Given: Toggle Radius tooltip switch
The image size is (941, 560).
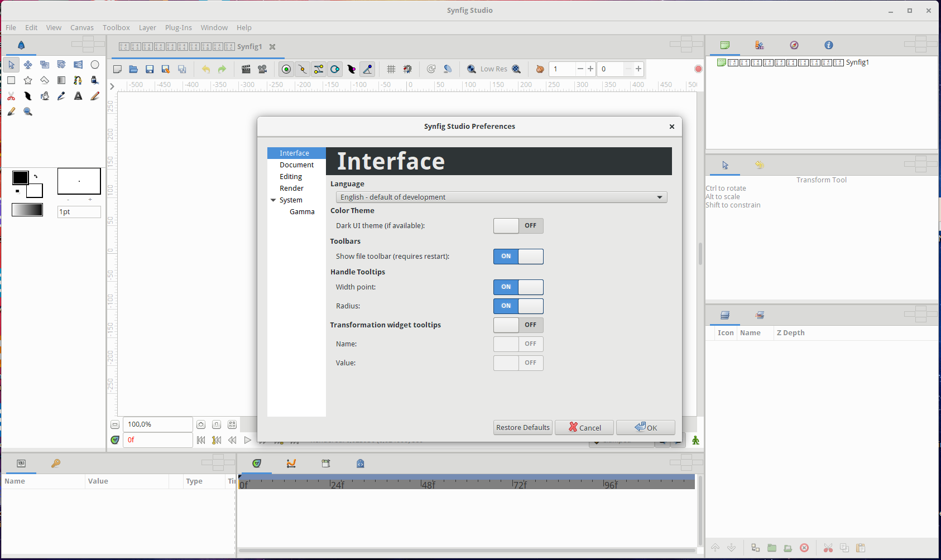Looking at the screenshot, I should pos(518,306).
